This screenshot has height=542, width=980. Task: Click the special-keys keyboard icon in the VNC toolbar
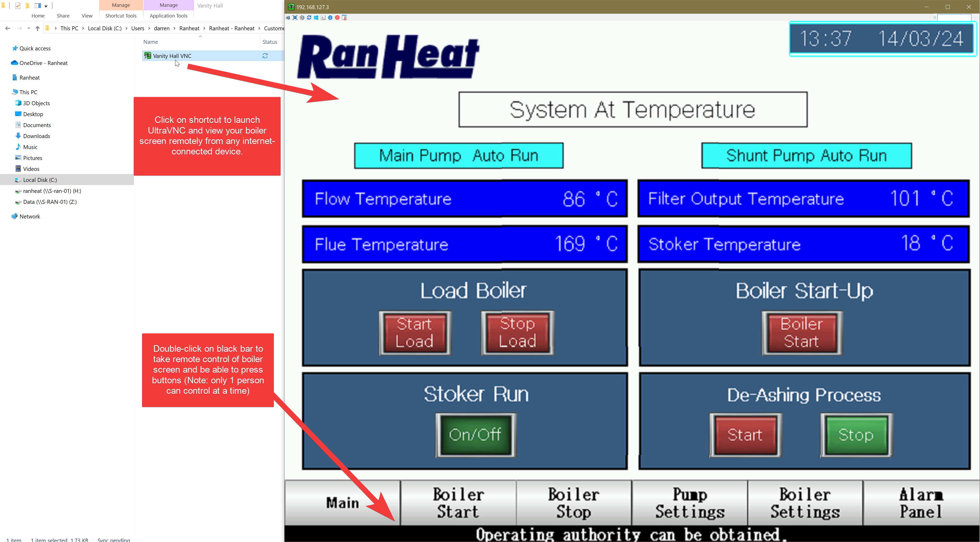323,17
